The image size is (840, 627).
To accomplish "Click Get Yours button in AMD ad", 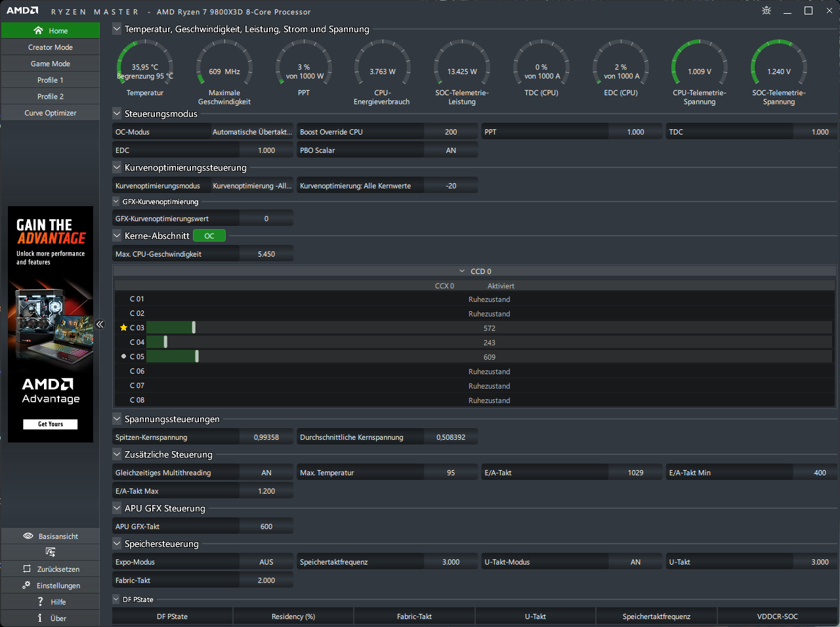I will [51, 424].
